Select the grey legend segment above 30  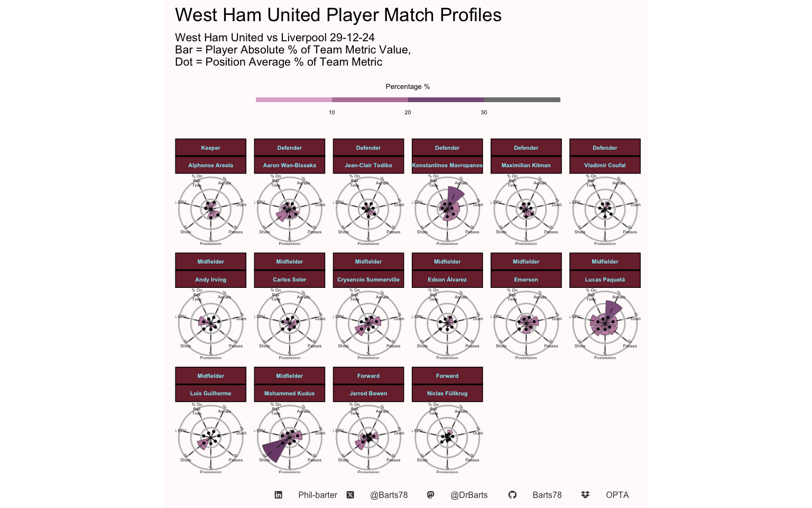click(522, 99)
